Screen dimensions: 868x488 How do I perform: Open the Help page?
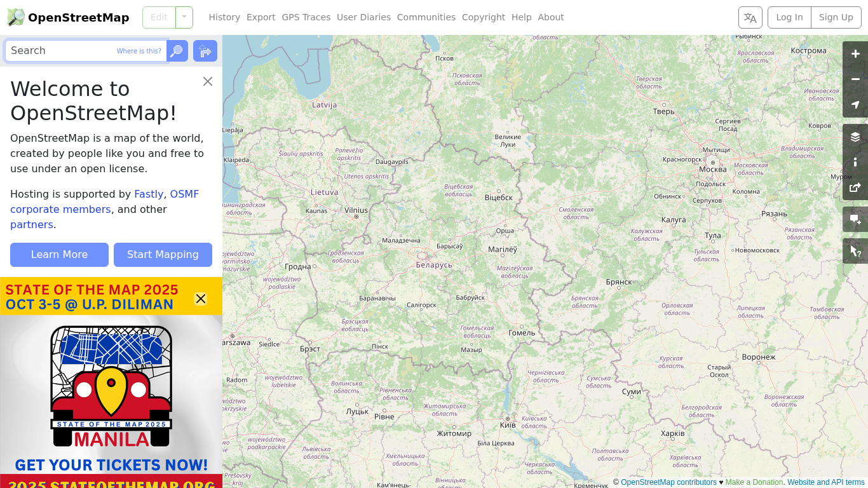[x=522, y=17]
